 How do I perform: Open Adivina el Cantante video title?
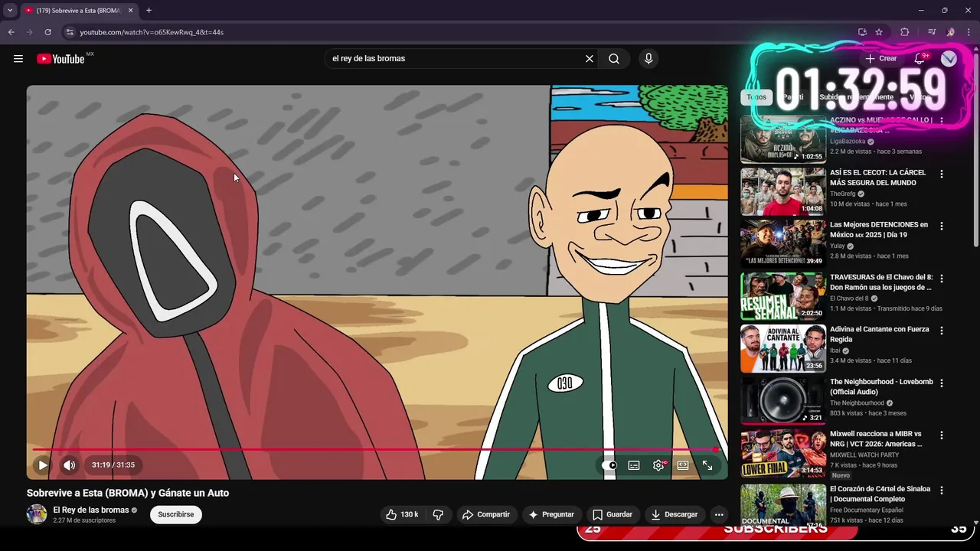(x=880, y=334)
